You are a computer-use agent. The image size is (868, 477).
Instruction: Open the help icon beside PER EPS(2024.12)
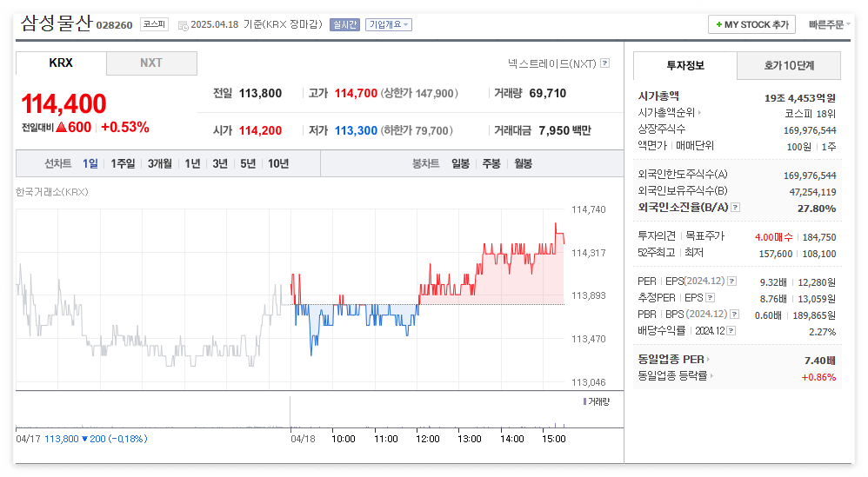point(731,281)
